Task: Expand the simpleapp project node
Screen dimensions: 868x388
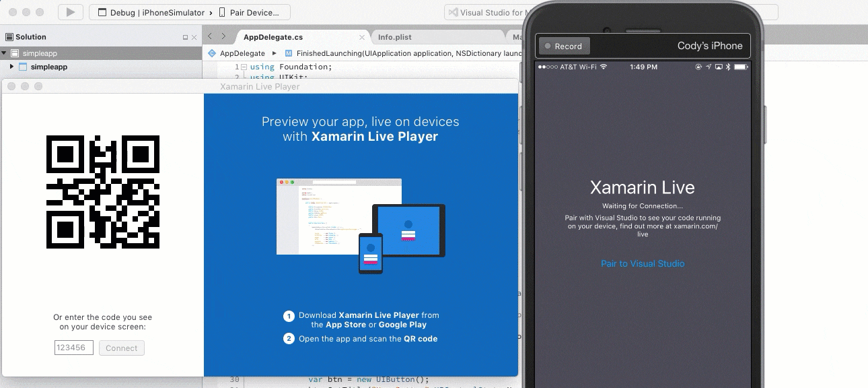Action: 11,67
